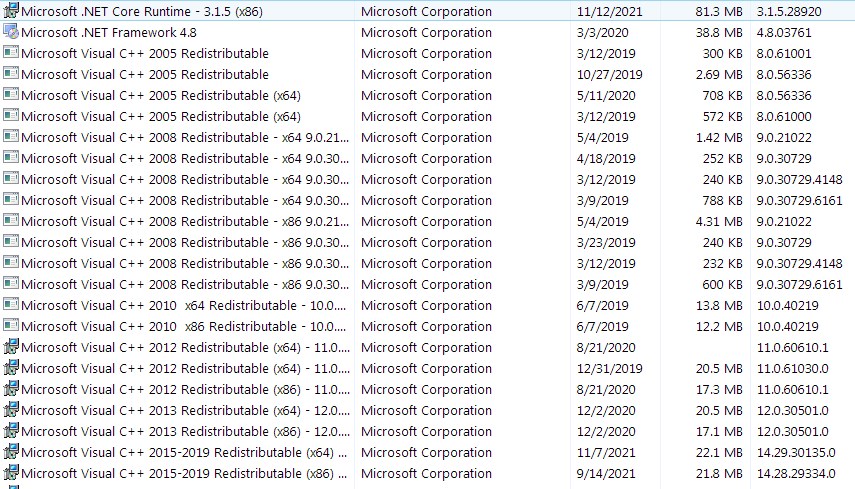Select the 'Microsoft .NET Framework 4.8' name
Screen dimensions: 855x489
click(109, 33)
